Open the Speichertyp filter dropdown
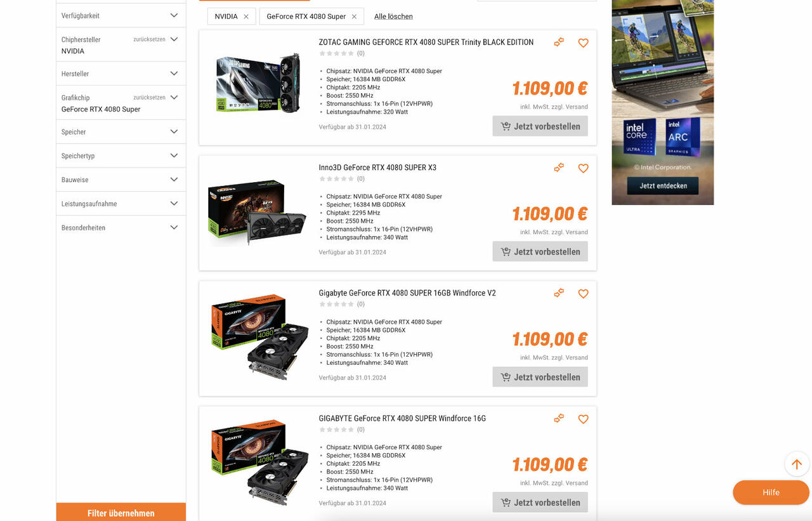The image size is (812, 521). click(x=121, y=155)
